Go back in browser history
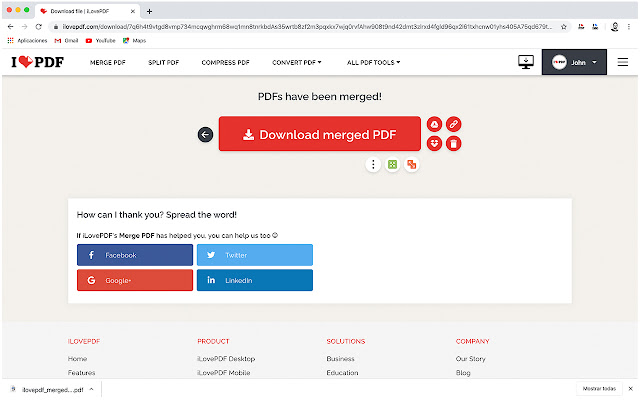Screen dimensions: 640x400 click(x=11, y=27)
